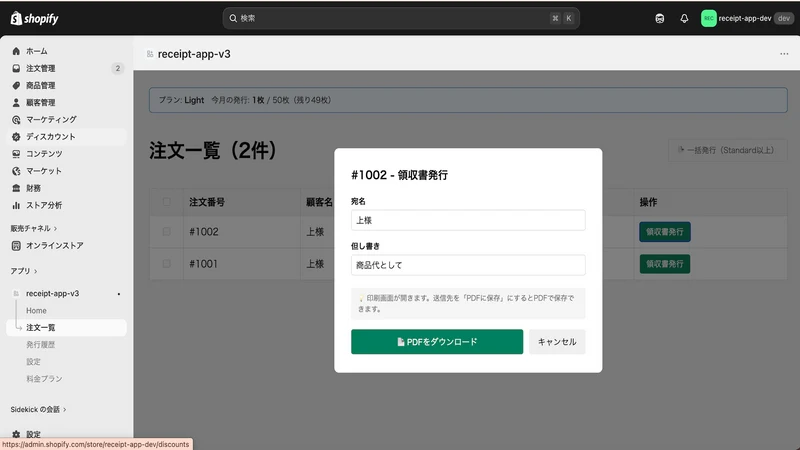Screen dimensions: 800x450
Task: Click the 顧客名 column header
Action: 319,202
